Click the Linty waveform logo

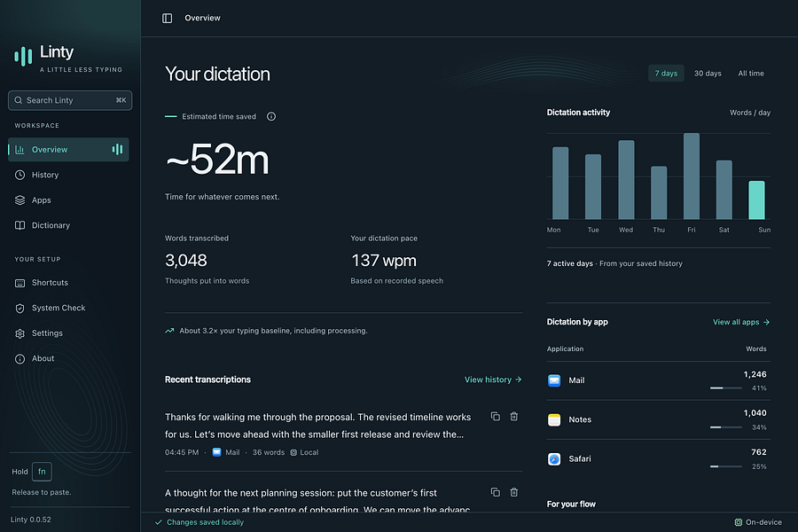coord(23,56)
